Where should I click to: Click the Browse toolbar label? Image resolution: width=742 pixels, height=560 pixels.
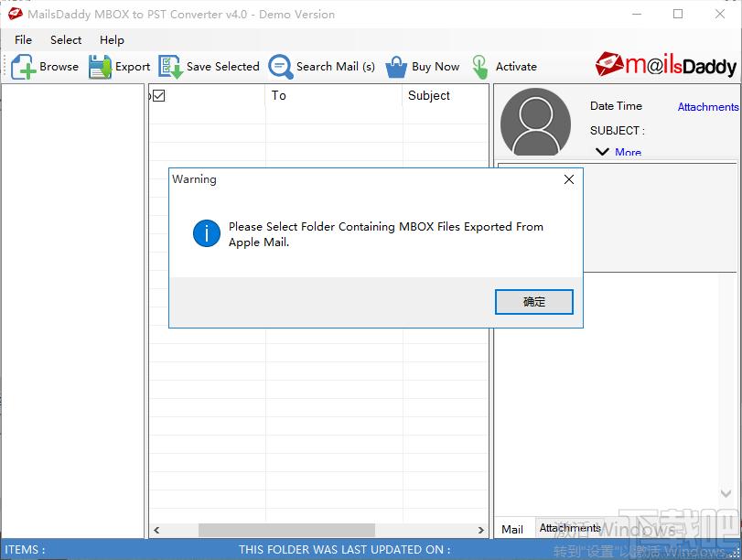point(59,67)
